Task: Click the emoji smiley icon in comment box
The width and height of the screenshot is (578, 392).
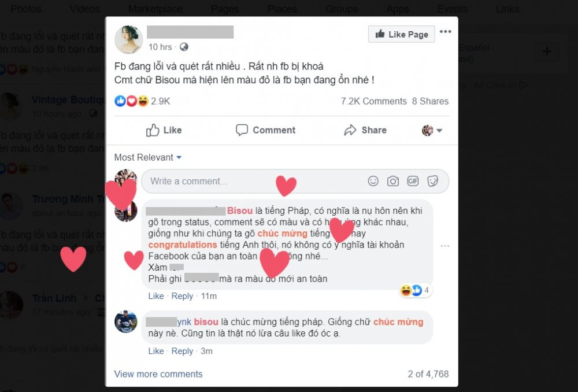Action: [x=373, y=181]
